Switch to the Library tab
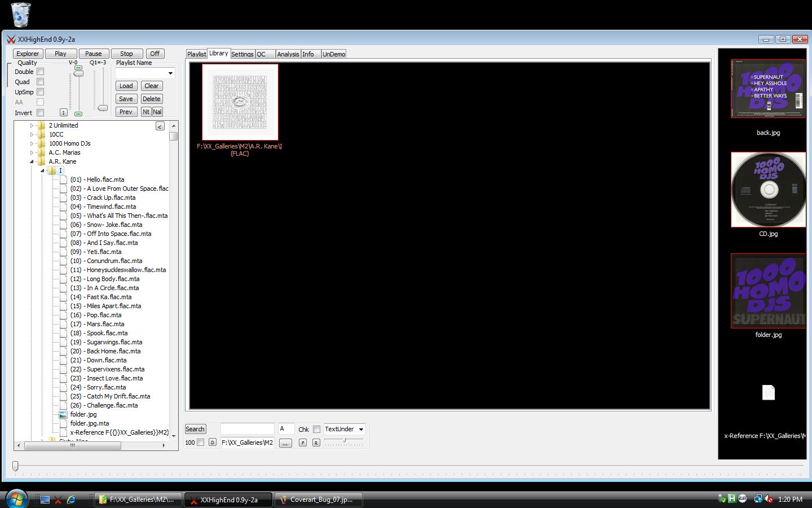Image resolution: width=812 pixels, height=508 pixels. (219, 53)
